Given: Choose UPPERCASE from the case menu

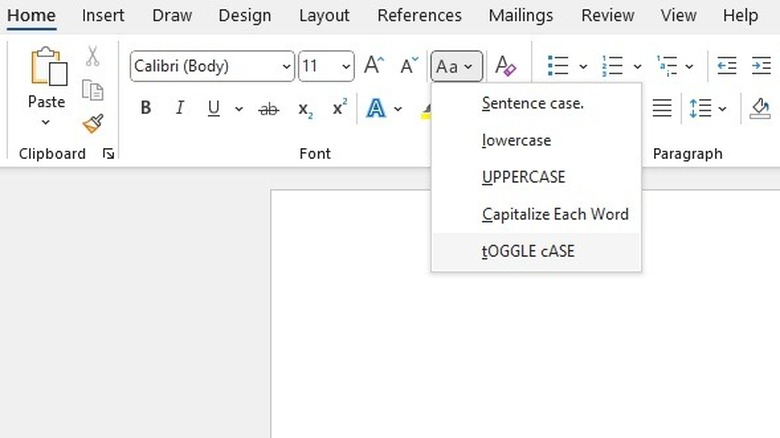Looking at the screenshot, I should pos(523,177).
